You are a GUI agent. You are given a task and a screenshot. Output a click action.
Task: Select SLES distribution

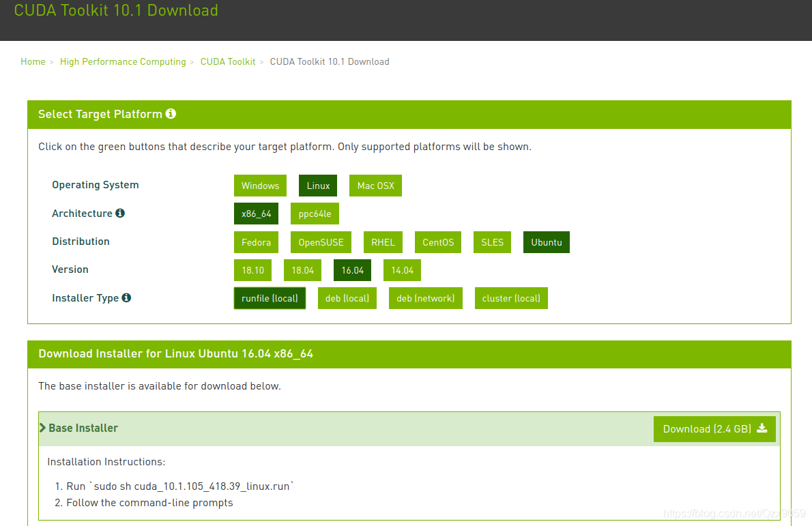click(x=493, y=242)
